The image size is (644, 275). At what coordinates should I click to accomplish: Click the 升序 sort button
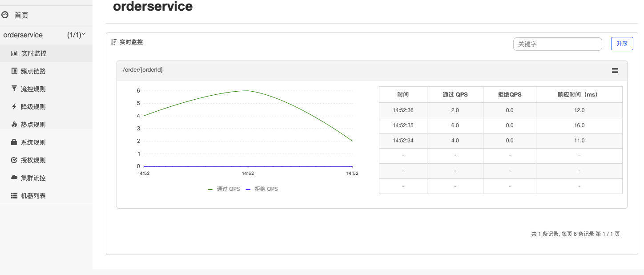tap(622, 44)
